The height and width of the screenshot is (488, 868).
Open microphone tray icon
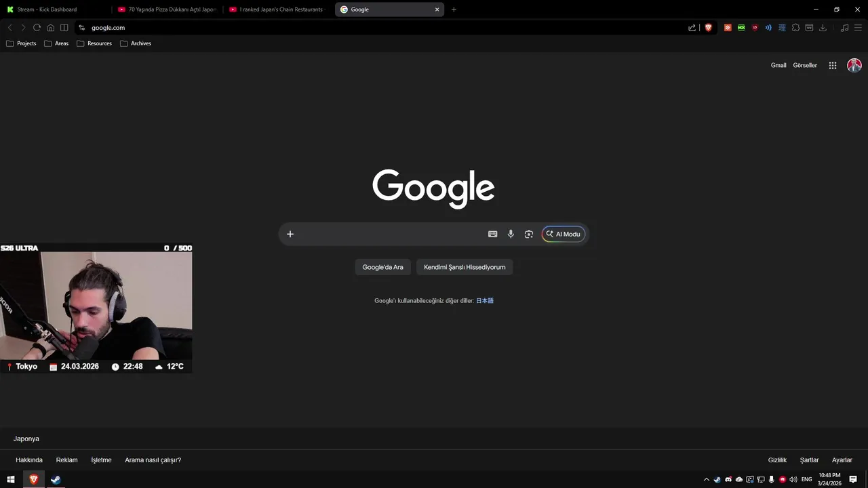[772, 480]
